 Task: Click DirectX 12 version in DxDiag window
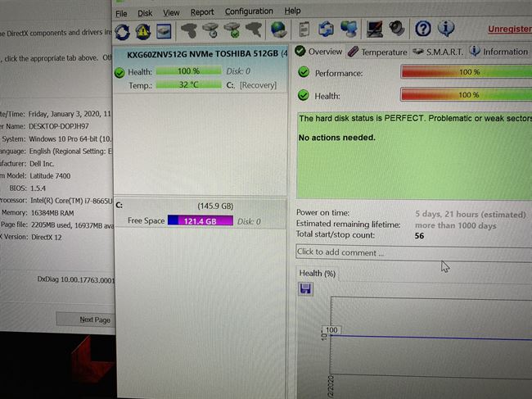tap(47, 237)
